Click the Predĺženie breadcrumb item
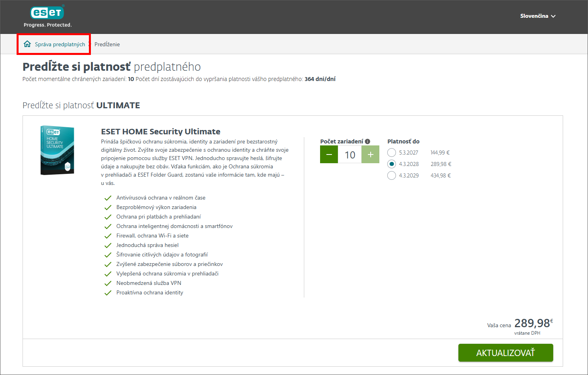Image resolution: width=588 pixels, height=375 pixels. 107,44
